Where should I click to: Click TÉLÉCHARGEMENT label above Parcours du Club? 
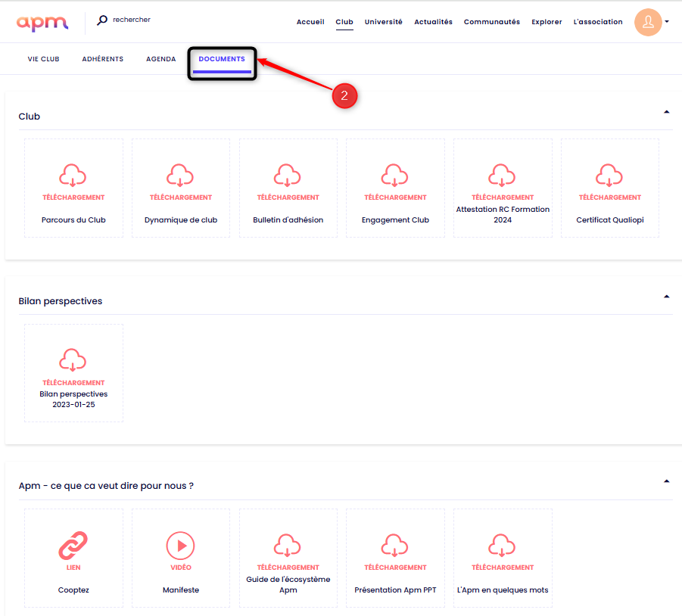(73, 198)
